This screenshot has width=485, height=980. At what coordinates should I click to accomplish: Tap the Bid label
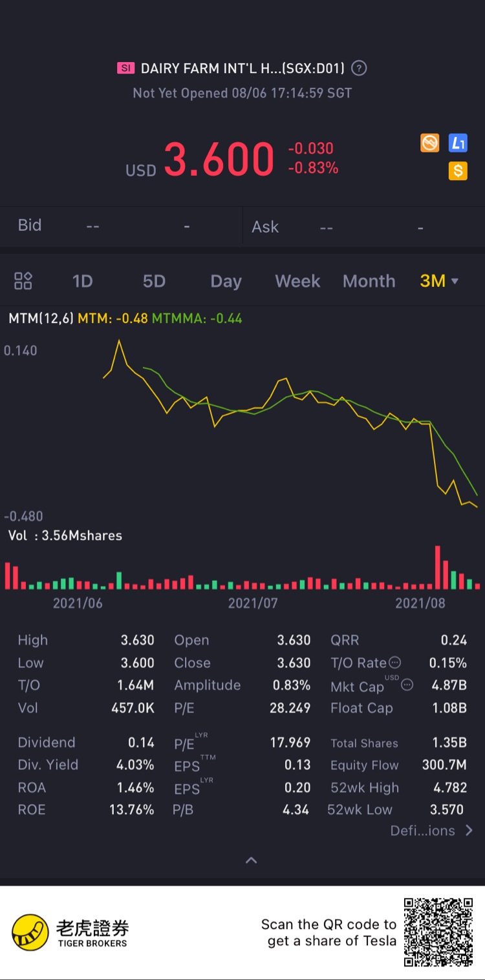(x=30, y=225)
